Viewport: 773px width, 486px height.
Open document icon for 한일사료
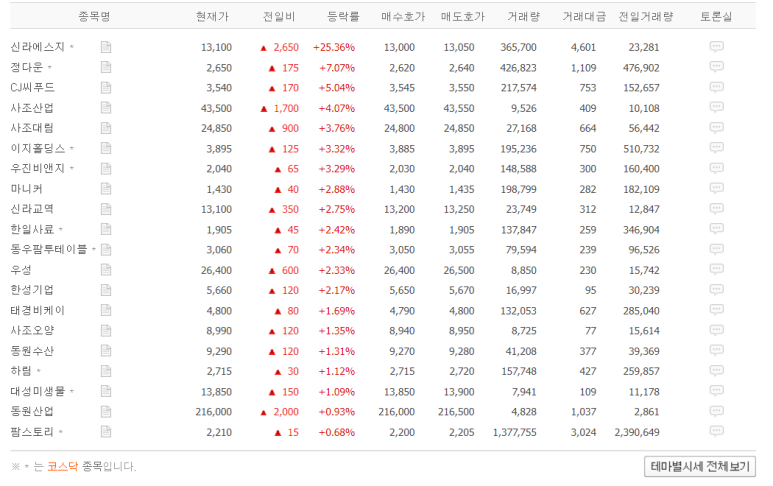pyautogui.click(x=106, y=230)
